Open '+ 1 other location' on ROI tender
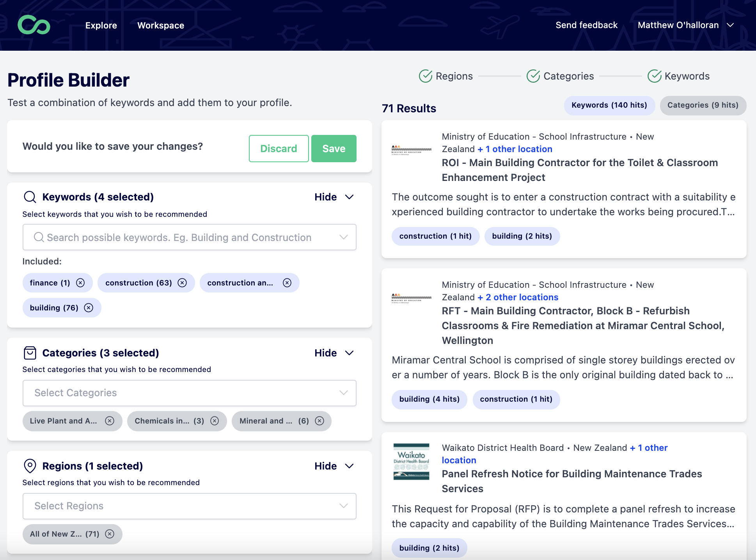The width and height of the screenshot is (756, 560). [515, 149]
